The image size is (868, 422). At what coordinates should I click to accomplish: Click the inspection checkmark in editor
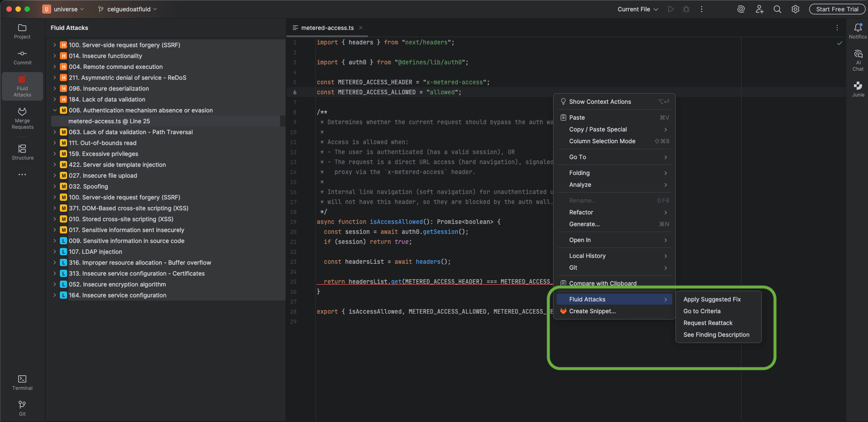839,43
